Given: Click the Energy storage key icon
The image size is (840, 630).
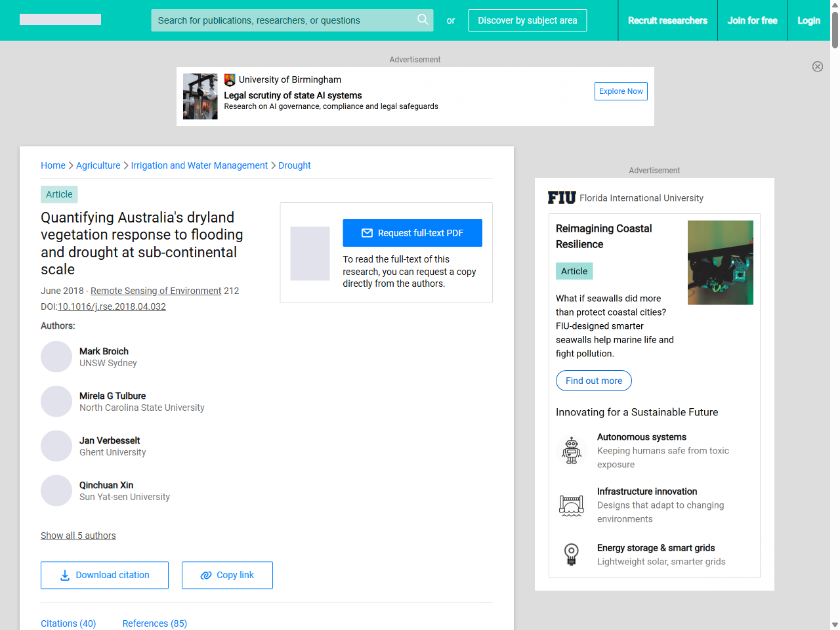Looking at the screenshot, I should tap(572, 555).
